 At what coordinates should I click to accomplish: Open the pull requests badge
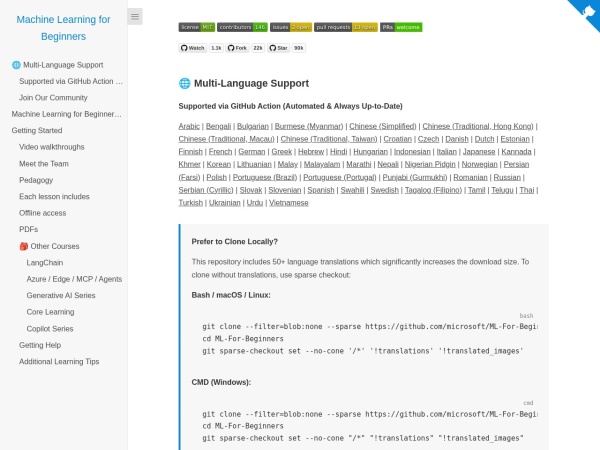(x=346, y=27)
